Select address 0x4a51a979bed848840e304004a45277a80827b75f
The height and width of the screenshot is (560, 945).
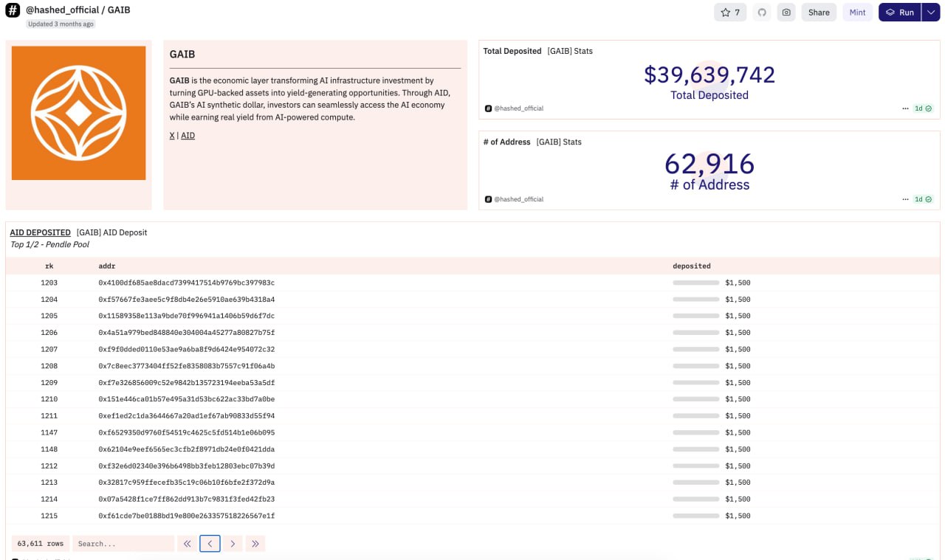pyautogui.click(x=187, y=333)
